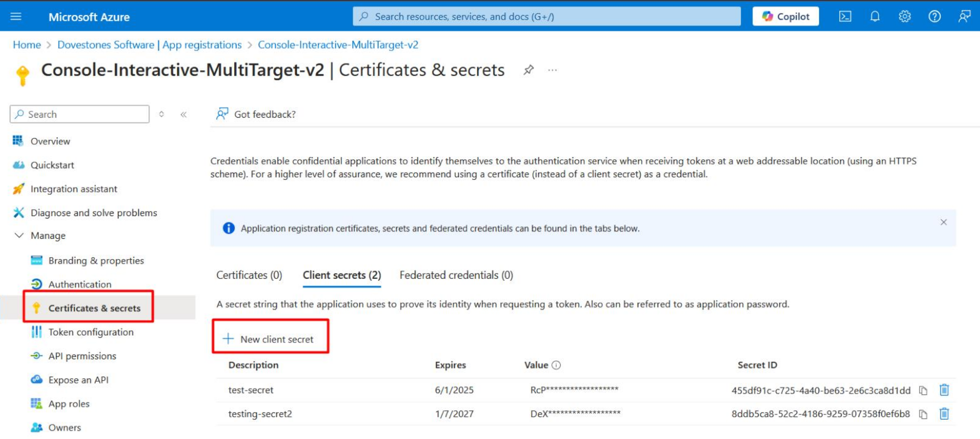Viewport: 980px width, 439px height.
Task: Collapse the left sidebar menu
Action: pos(184,115)
